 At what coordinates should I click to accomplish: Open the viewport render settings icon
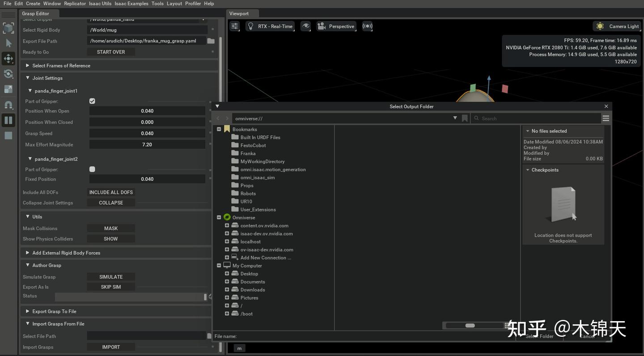coord(234,26)
